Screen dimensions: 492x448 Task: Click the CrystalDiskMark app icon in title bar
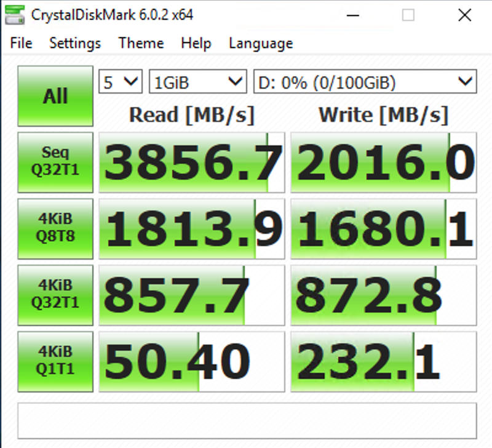point(15,15)
